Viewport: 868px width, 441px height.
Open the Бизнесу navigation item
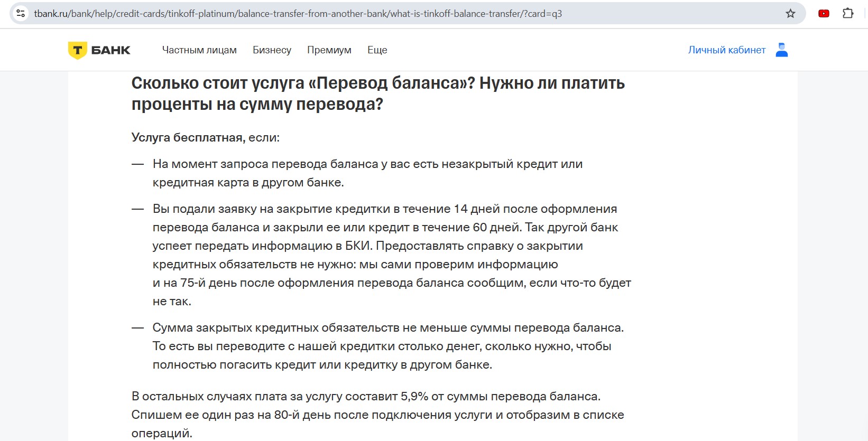272,50
